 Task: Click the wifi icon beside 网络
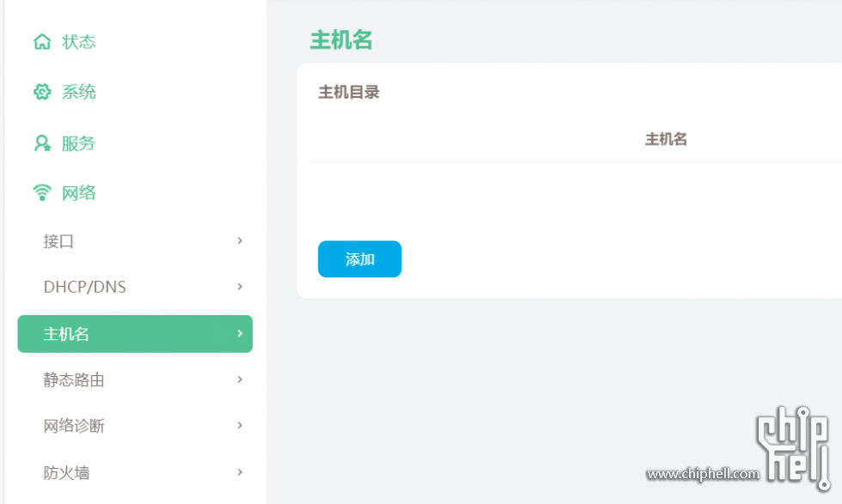[42, 192]
